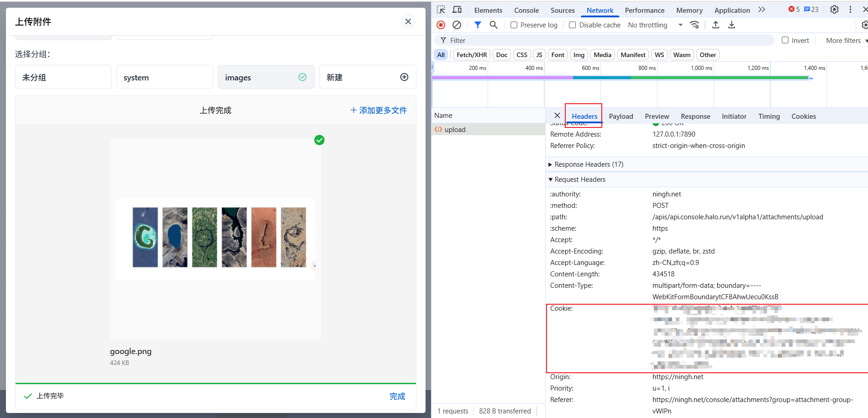The height and width of the screenshot is (418, 868).
Task: Click the Name column header
Action: click(488, 116)
